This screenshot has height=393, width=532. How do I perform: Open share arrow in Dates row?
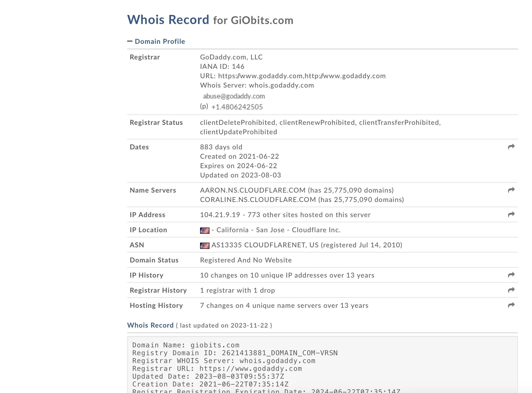click(x=511, y=147)
